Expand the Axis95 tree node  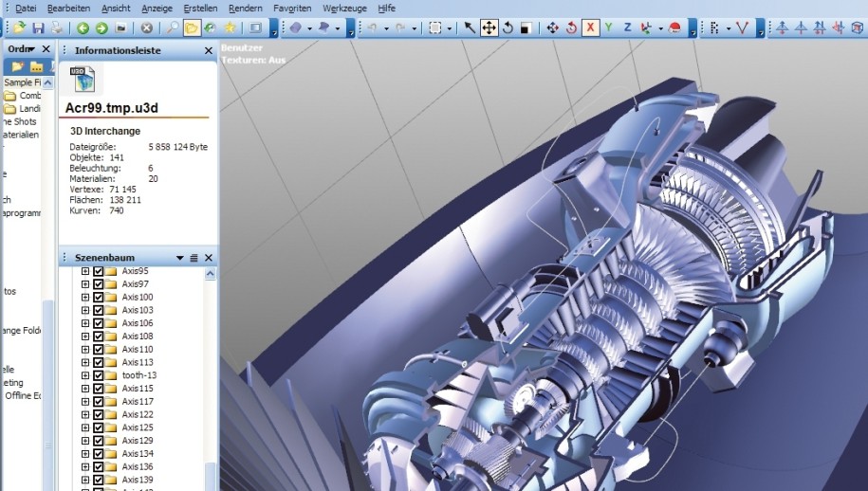tap(85, 271)
